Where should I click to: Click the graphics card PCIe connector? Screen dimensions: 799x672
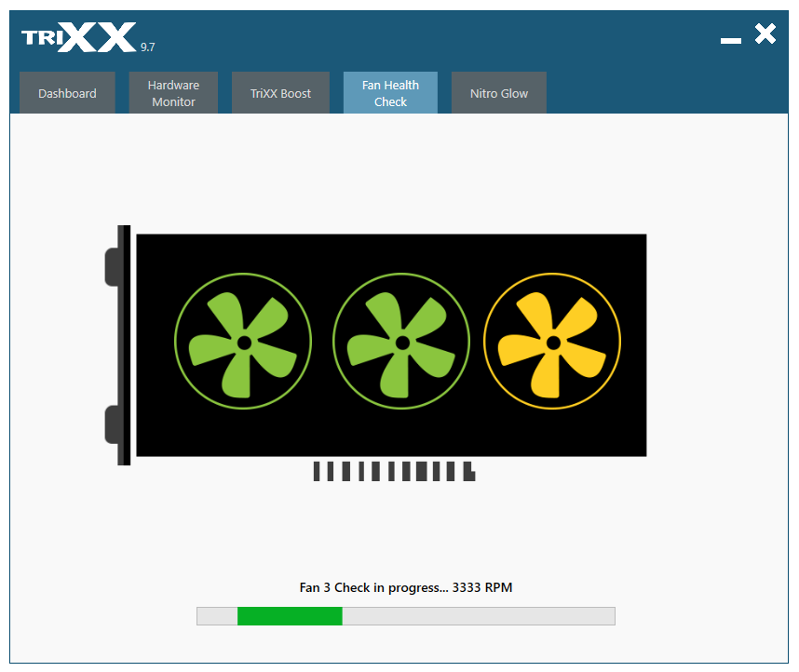(395, 471)
